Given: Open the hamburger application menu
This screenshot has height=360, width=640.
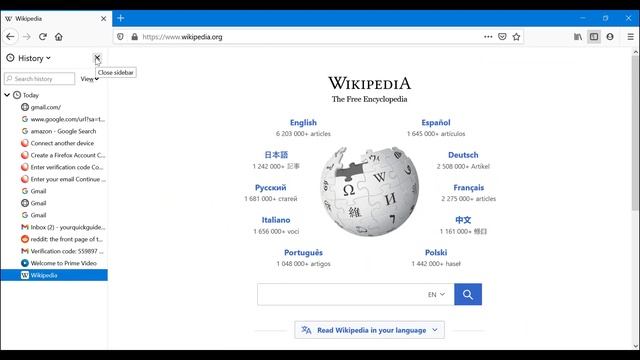Looking at the screenshot, I should click(630, 37).
